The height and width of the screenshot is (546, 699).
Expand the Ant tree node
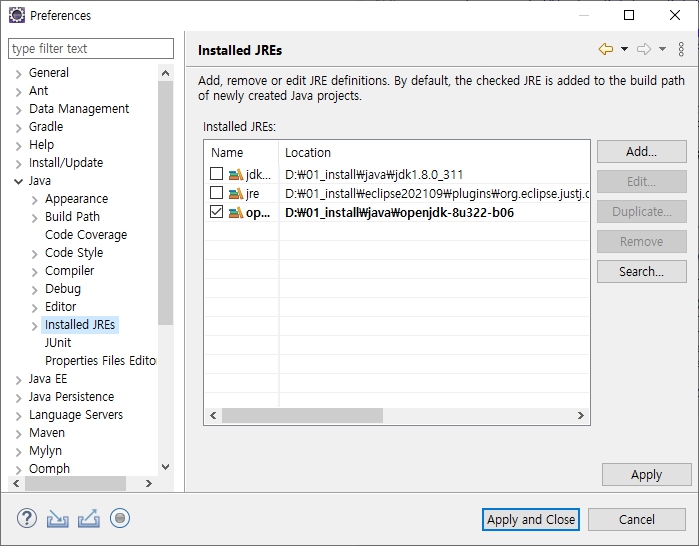point(18,92)
